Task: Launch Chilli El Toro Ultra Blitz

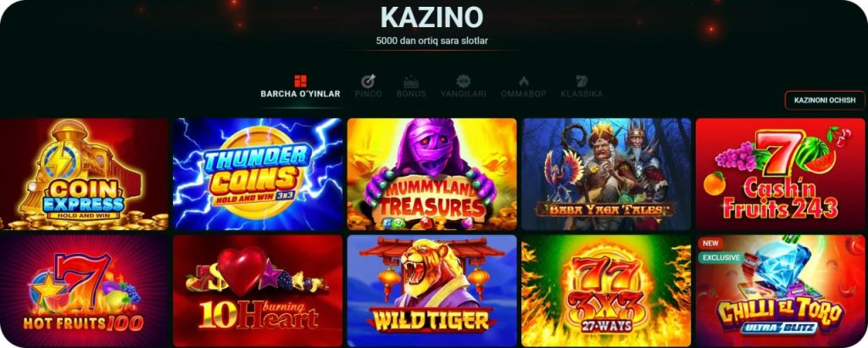Action: point(781,291)
